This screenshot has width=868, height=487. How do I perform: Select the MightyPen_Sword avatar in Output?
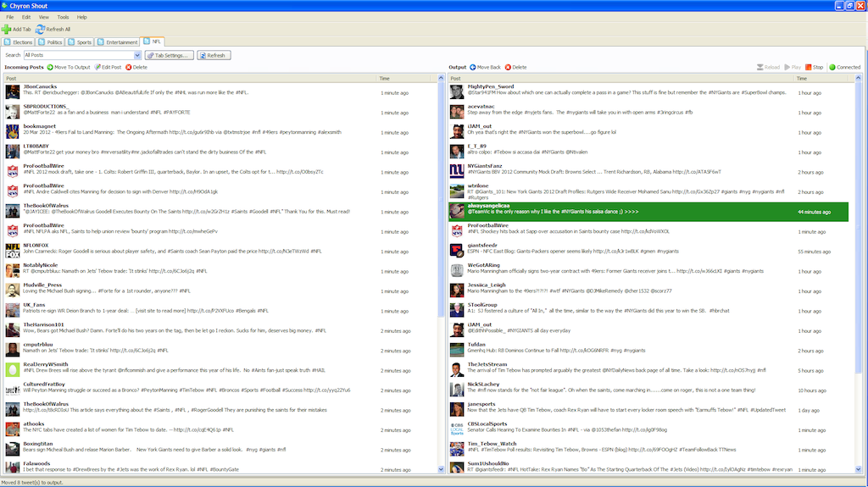tap(457, 91)
